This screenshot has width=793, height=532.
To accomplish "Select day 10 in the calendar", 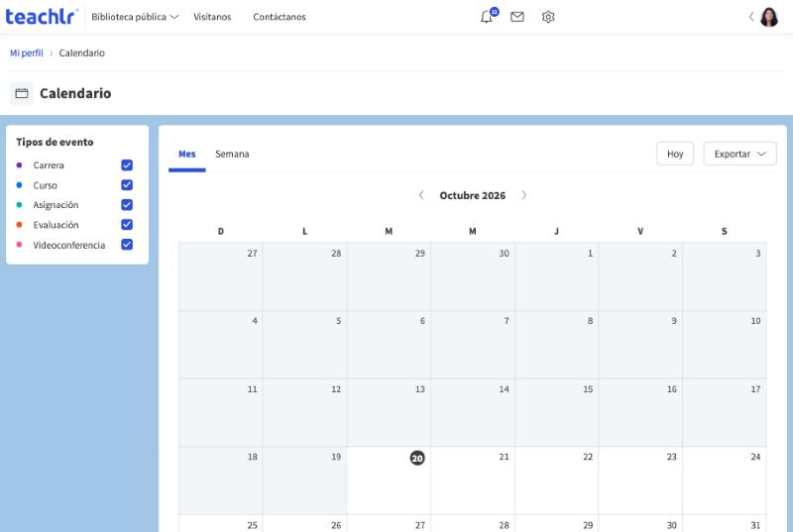I will pyautogui.click(x=725, y=345).
